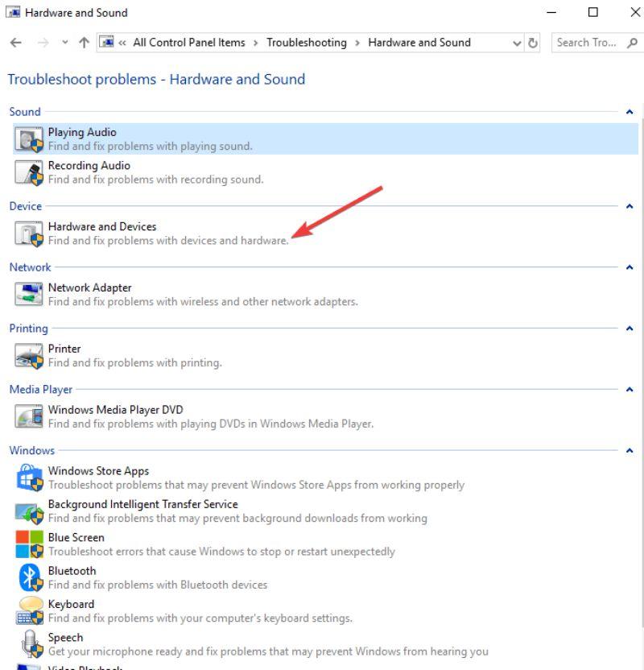This screenshot has width=644, height=670.
Task: Click the Device section heading
Action: coord(25,206)
